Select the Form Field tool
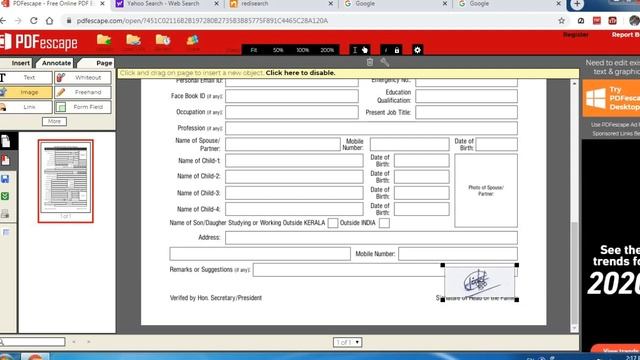 coord(83,107)
